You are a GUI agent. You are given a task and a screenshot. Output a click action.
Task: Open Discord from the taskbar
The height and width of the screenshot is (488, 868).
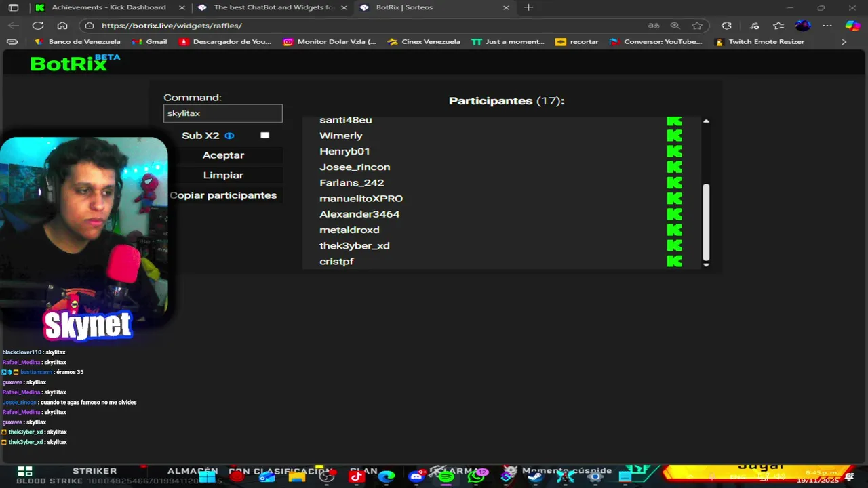[x=416, y=476]
